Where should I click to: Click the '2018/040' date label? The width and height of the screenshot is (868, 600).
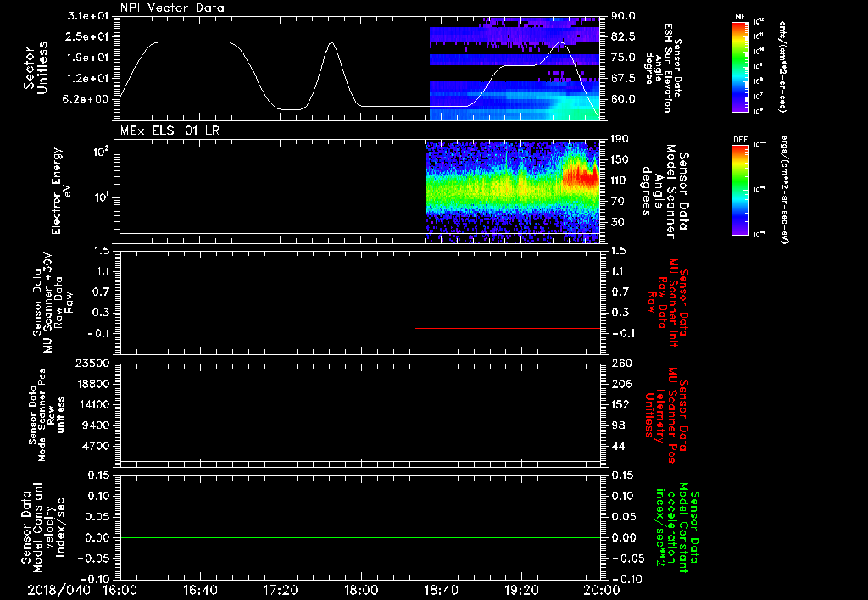tap(58, 590)
